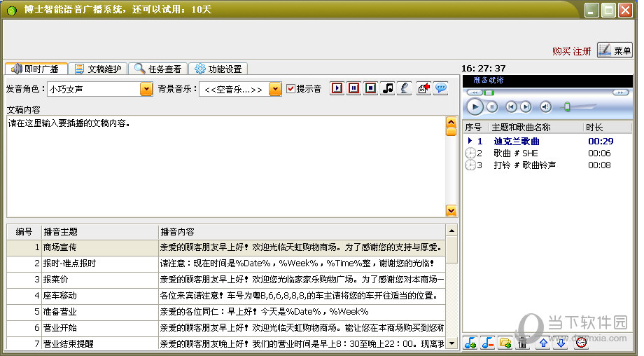This screenshot has height=356, width=644.
Task: Select the 报时-准点报时 row
Action: 226,263
